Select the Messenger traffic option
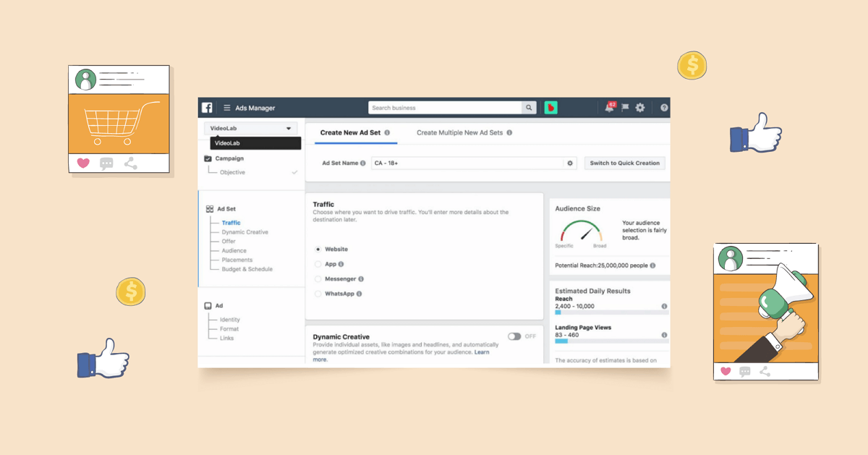This screenshot has width=868, height=455. (318, 279)
